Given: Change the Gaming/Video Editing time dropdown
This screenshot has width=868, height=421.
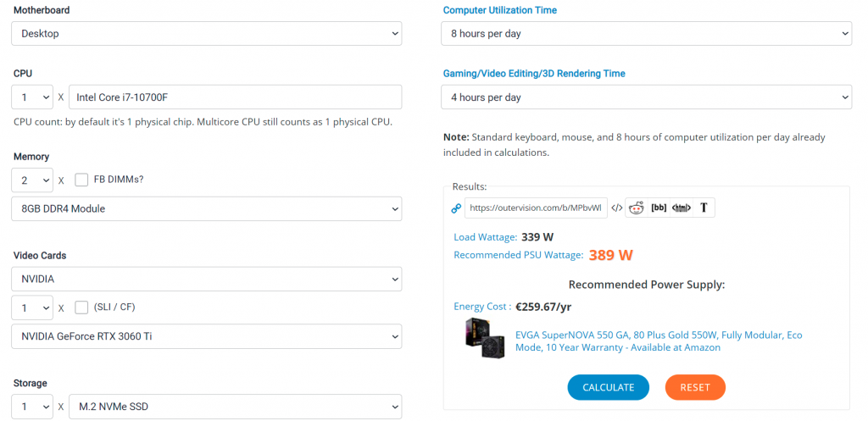Looking at the screenshot, I should pyautogui.click(x=646, y=97).
